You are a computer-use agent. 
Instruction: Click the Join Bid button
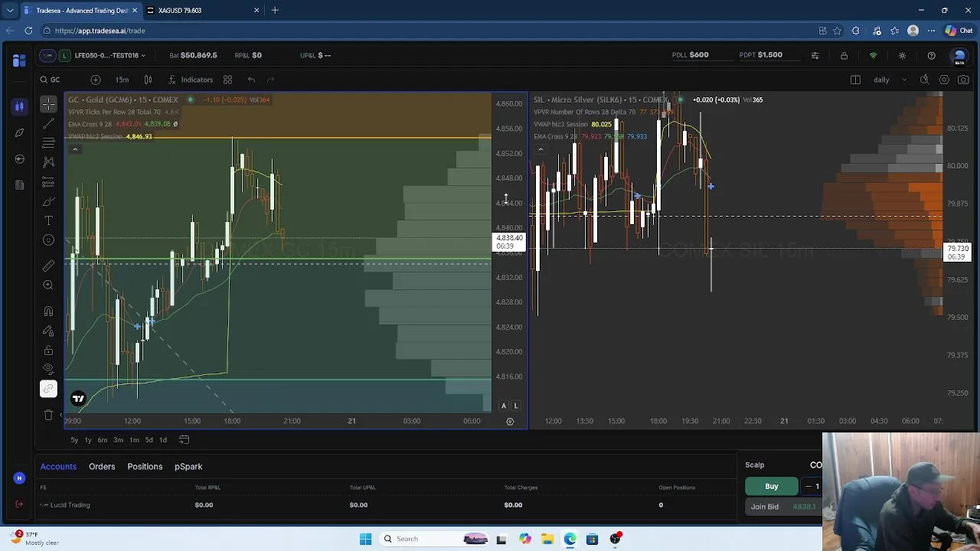click(x=785, y=507)
